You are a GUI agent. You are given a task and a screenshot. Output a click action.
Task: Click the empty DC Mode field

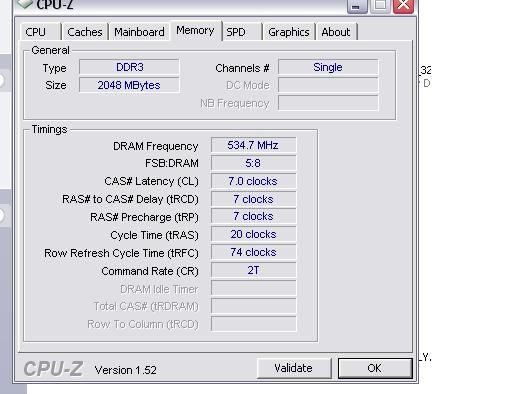[328, 85]
